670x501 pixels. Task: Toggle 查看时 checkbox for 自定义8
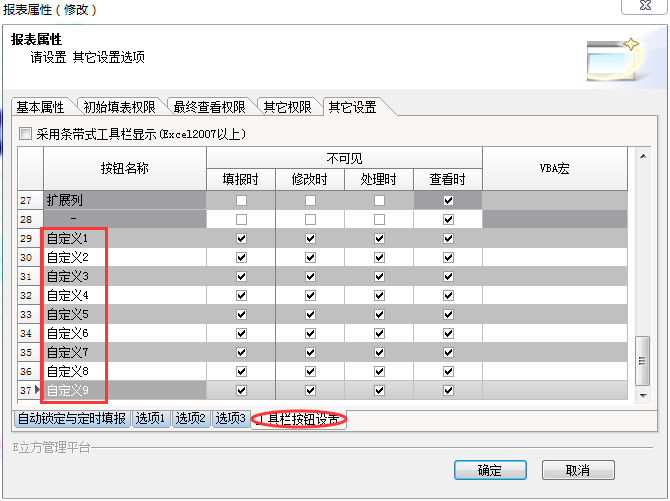click(x=448, y=371)
